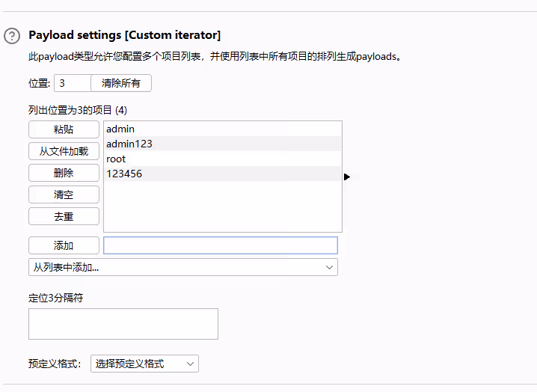Viewport: 537px width, 392px height.
Task: Click the 定位3分隔符 separator text box
Action: point(123,324)
